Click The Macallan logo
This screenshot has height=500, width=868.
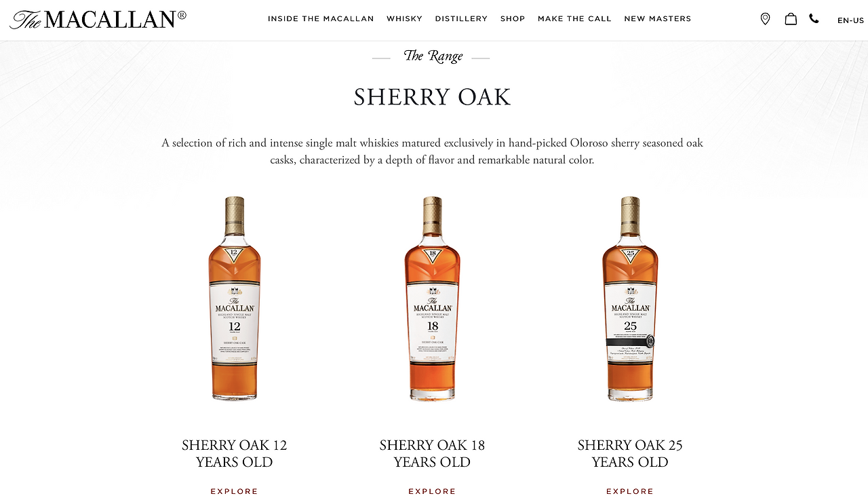[98, 20]
